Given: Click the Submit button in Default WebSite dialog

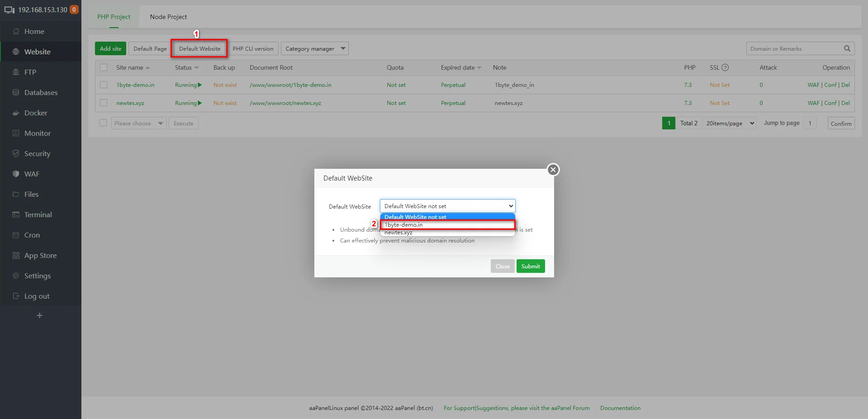Looking at the screenshot, I should (530, 266).
